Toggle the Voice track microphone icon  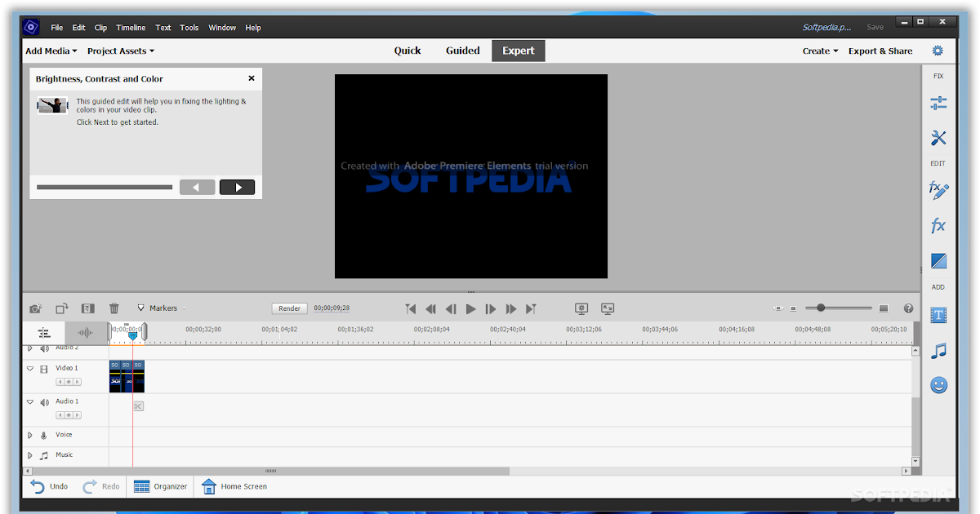pyautogui.click(x=44, y=436)
